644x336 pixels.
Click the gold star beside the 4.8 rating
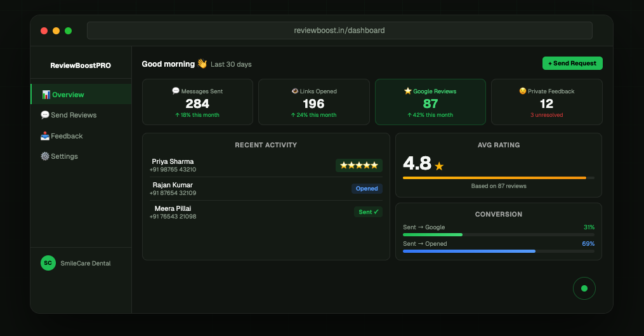(x=439, y=166)
